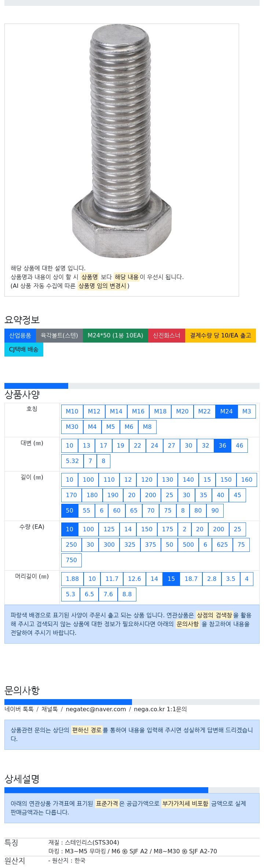Select the 750 quantity option
The width and height of the screenshot is (264, 868).
pos(71,560)
